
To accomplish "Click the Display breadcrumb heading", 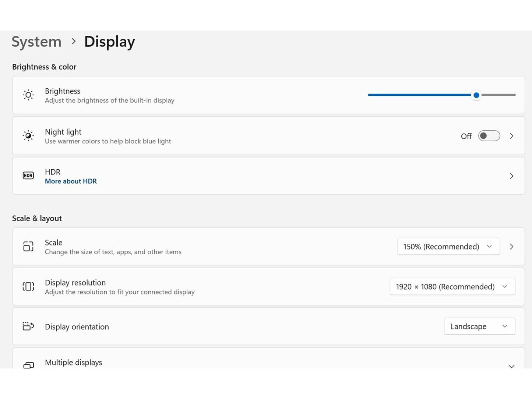I will tap(109, 42).
